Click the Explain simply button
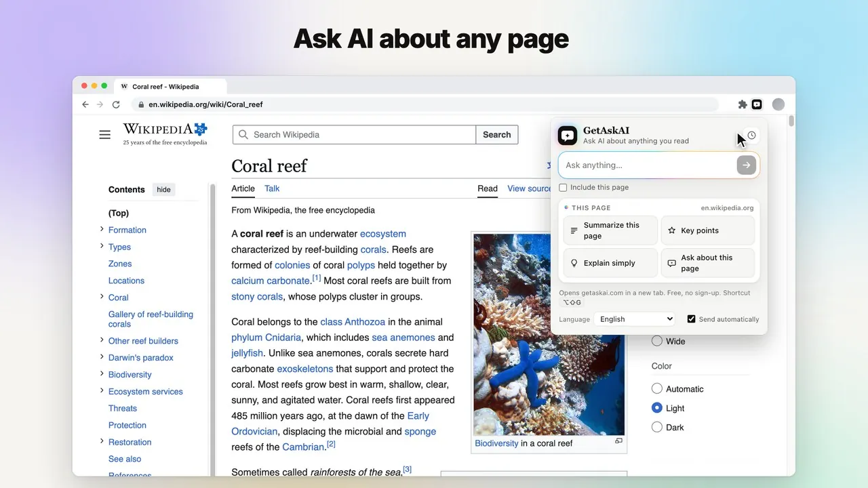Image resolution: width=868 pixels, height=488 pixels. [610, 263]
